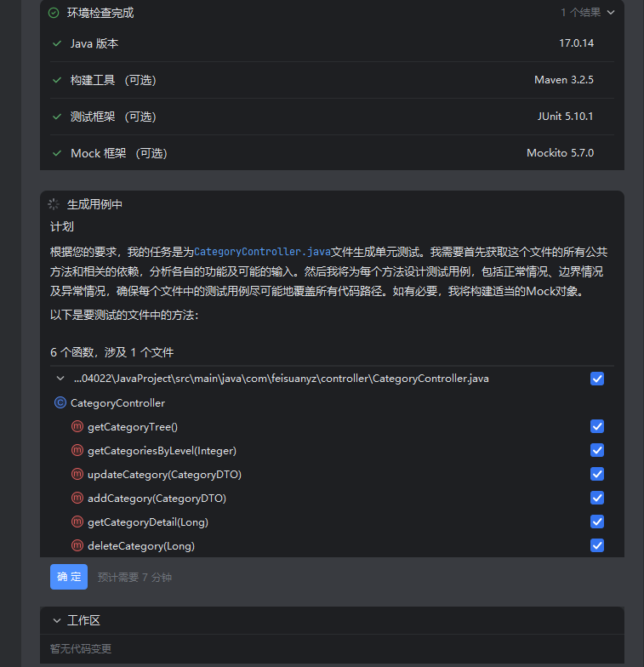Screen dimensions: 644x667
Task: Click the CategoryController class icon
Action: [60, 402]
